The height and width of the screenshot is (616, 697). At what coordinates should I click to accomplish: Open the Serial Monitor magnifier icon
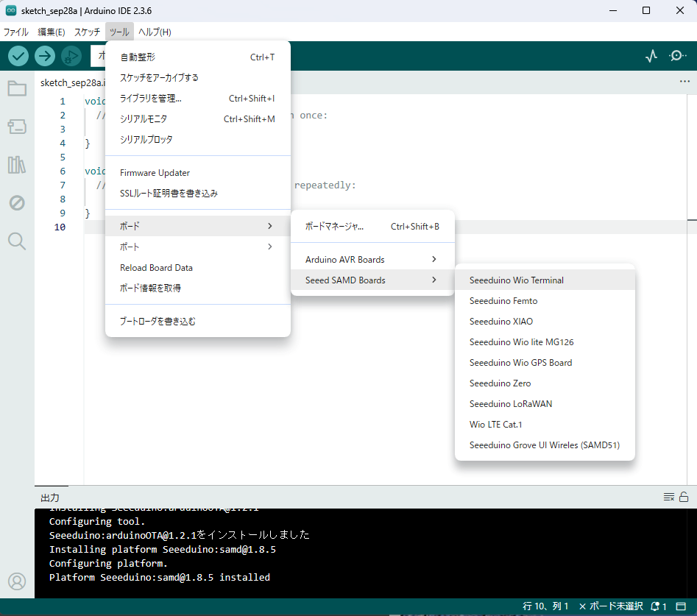click(678, 56)
